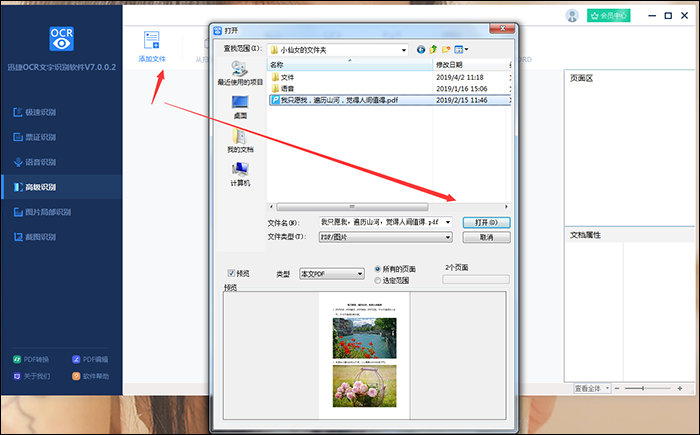
Task: Open 计算机 in the places bar
Action: (x=240, y=174)
